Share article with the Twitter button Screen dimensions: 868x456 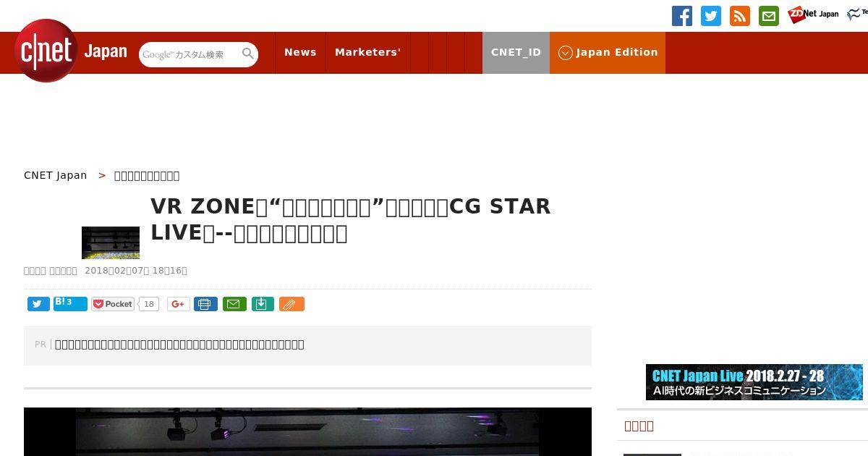tap(38, 304)
